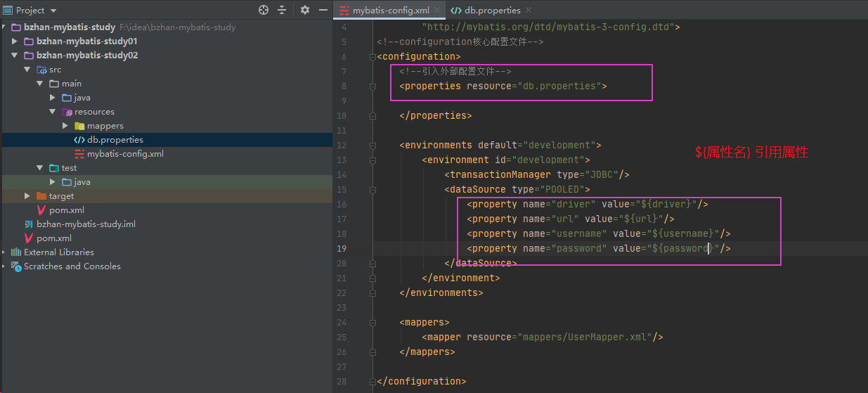Select External Libraries entry
868x393 pixels.
[x=59, y=252]
